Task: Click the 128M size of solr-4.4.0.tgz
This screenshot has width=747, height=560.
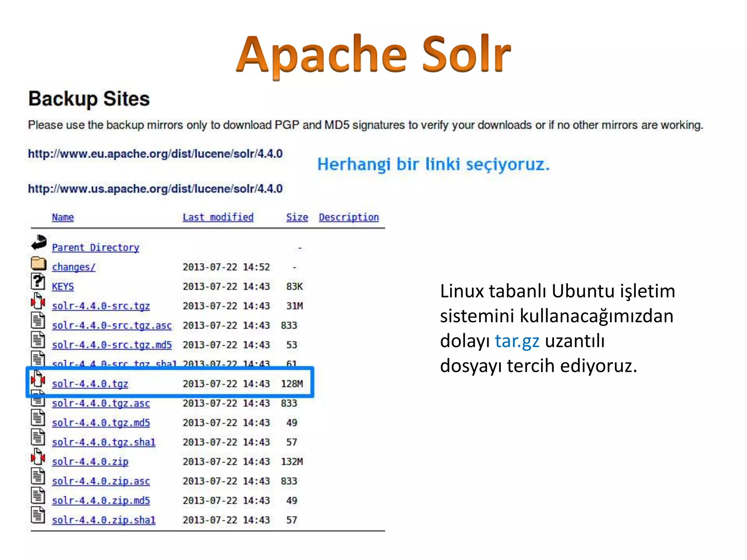Action: (x=292, y=384)
